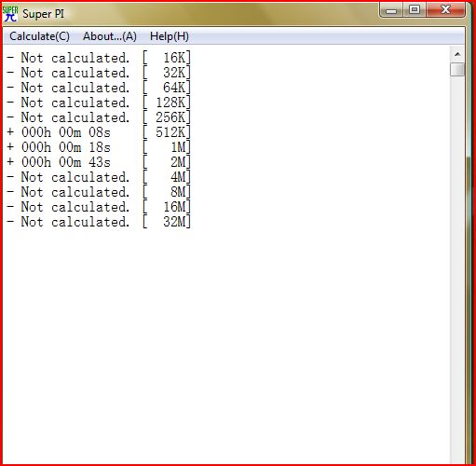Close the Super PI window
This screenshot has width=476, height=466.
pyautogui.click(x=445, y=10)
